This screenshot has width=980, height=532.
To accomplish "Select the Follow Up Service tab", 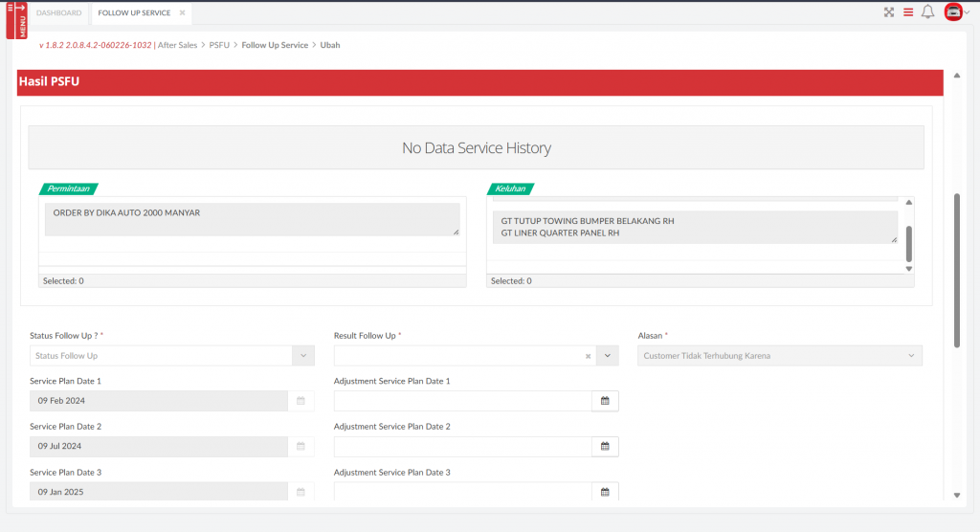I will click(x=134, y=12).
